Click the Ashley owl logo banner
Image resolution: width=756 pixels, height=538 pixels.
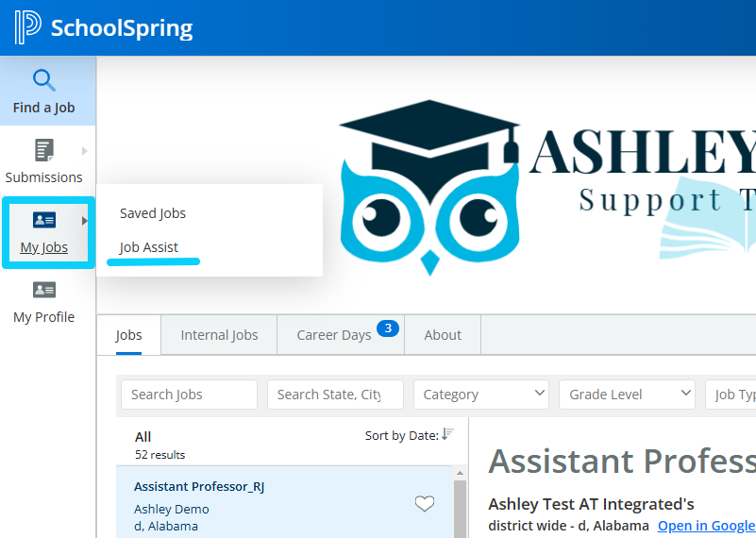547,188
